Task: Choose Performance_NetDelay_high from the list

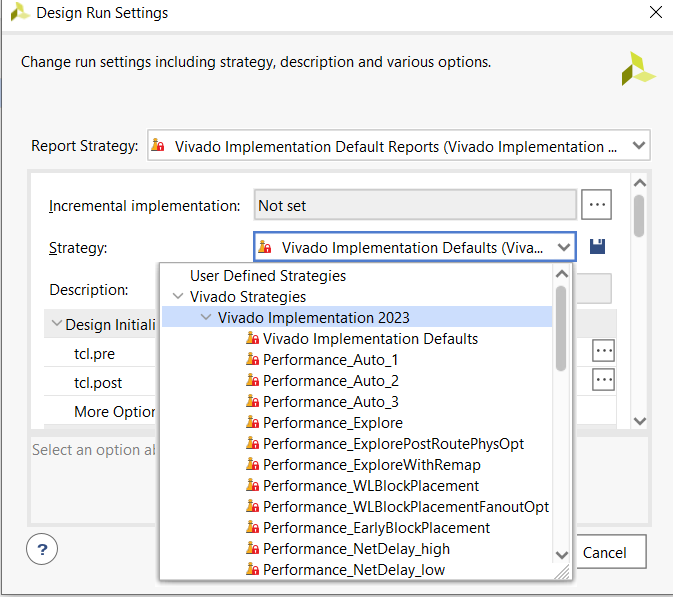Action: 356,548
